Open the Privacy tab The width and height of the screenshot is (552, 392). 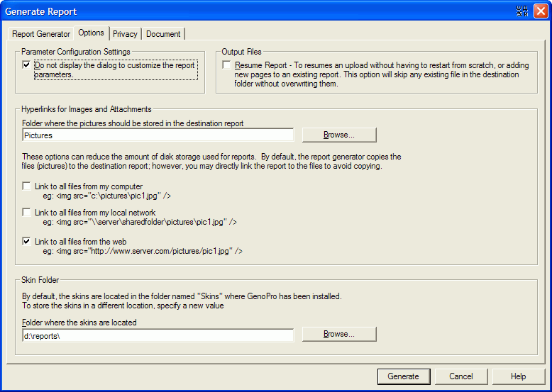(x=125, y=34)
